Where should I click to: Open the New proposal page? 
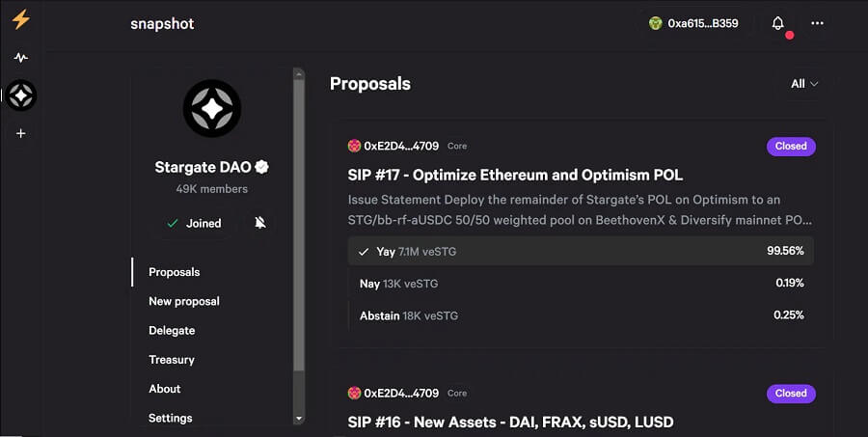pyautogui.click(x=184, y=301)
